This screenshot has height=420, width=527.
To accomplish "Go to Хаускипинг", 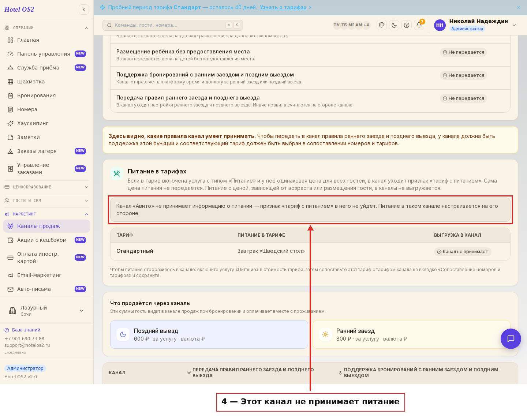I will (x=46, y=123).
